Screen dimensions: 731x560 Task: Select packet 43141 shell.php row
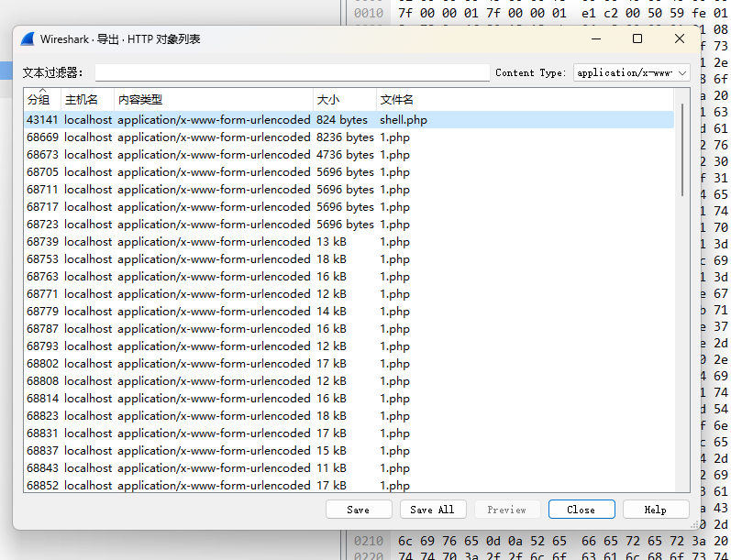[349, 120]
